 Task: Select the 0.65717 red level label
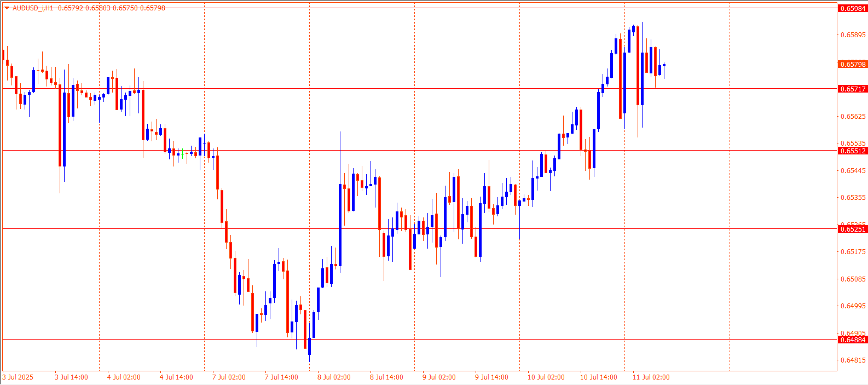853,89
